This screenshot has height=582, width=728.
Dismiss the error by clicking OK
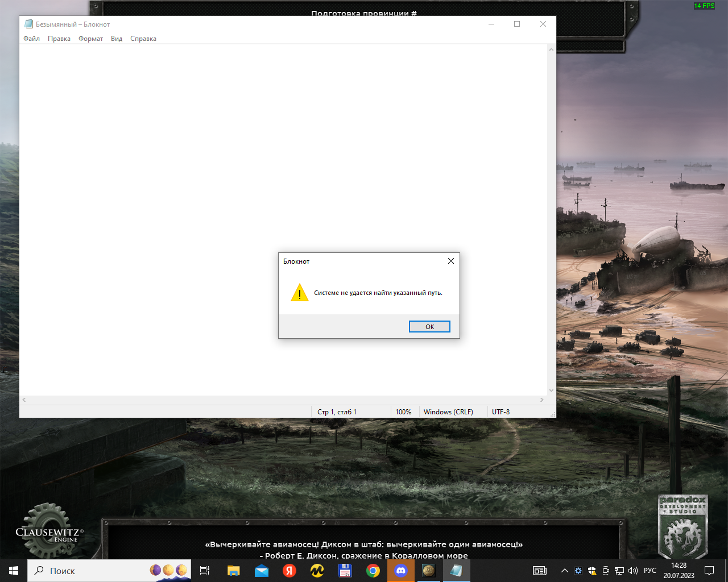[429, 326]
